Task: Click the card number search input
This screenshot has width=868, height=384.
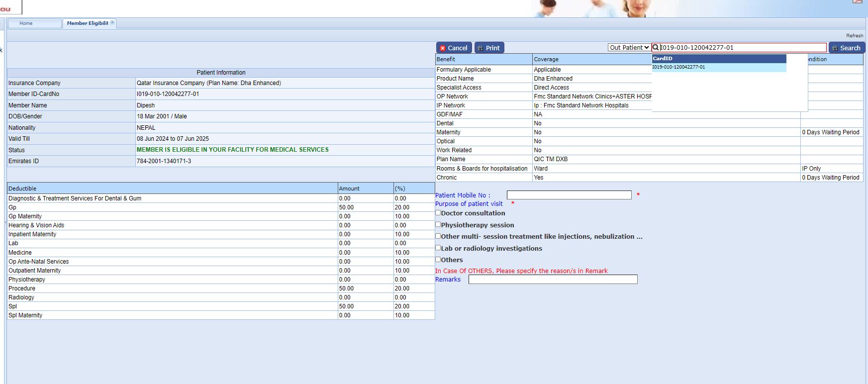Action: point(742,48)
